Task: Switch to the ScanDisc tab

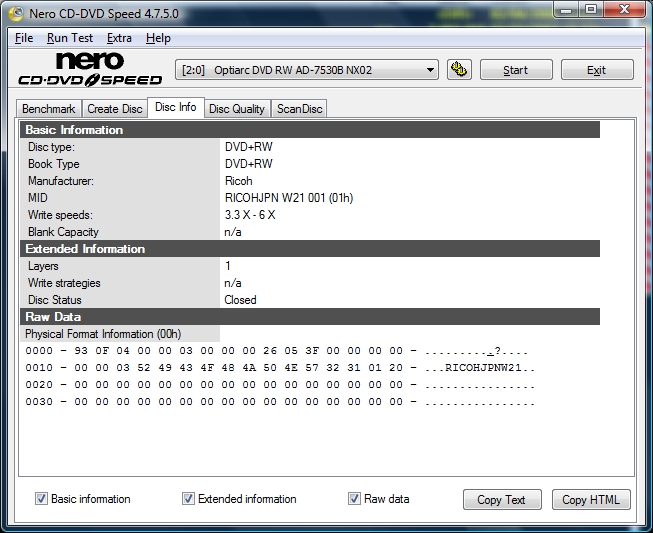Action: pos(299,109)
